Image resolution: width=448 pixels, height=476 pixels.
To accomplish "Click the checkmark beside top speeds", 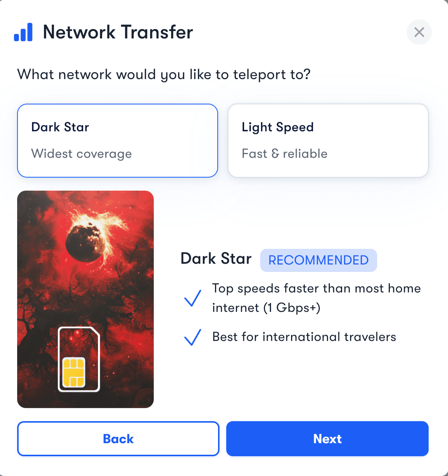I will [193, 298].
